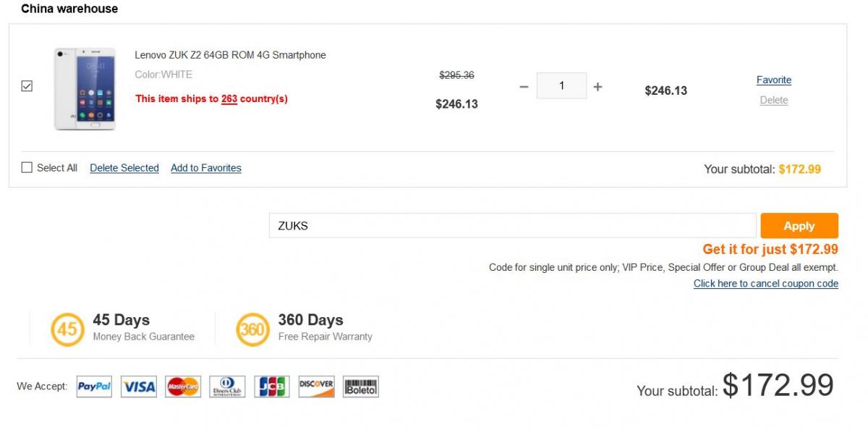Viewport: 868px width, 430px height.
Task: Open Click here to cancel coupon code
Action: tap(766, 284)
